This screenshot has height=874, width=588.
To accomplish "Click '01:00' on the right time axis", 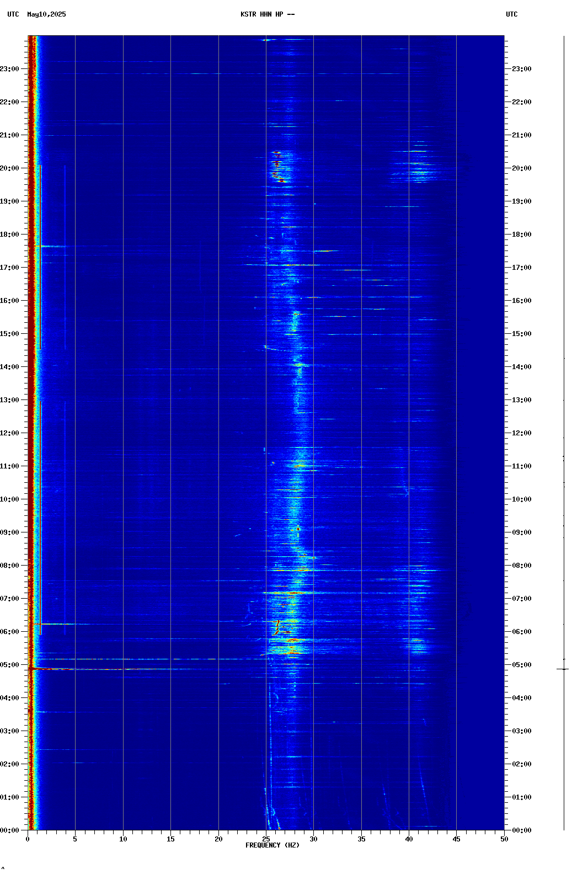I will click(522, 797).
